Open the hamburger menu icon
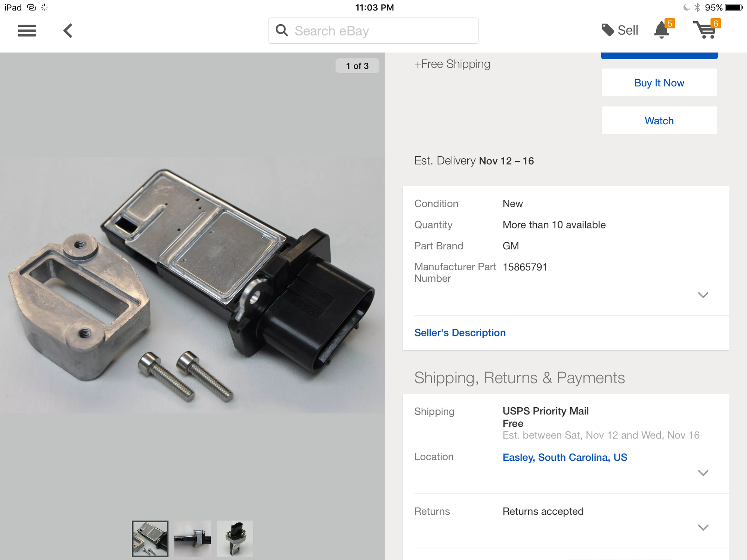The width and height of the screenshot is (747, 560). point(27,31)
